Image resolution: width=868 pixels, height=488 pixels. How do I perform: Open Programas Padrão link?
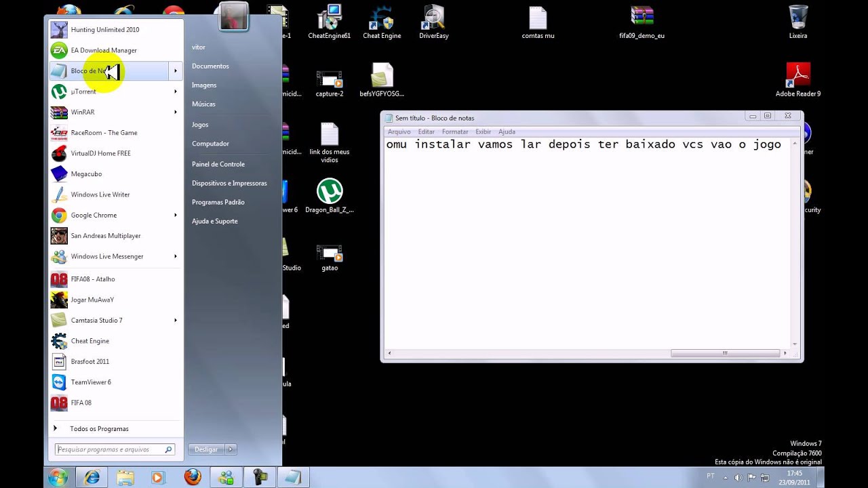(218, 202)
